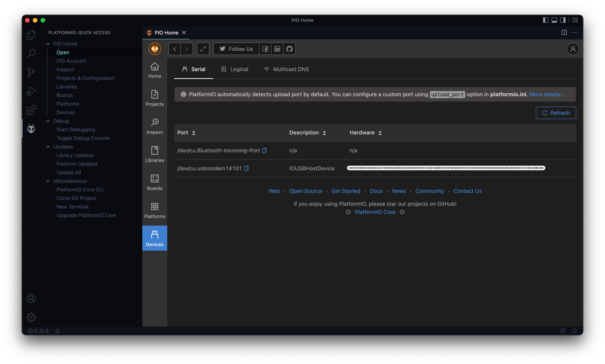Open Accounts icon in activity bar
This screenshot has height=364, width=605.
(31, 299)
